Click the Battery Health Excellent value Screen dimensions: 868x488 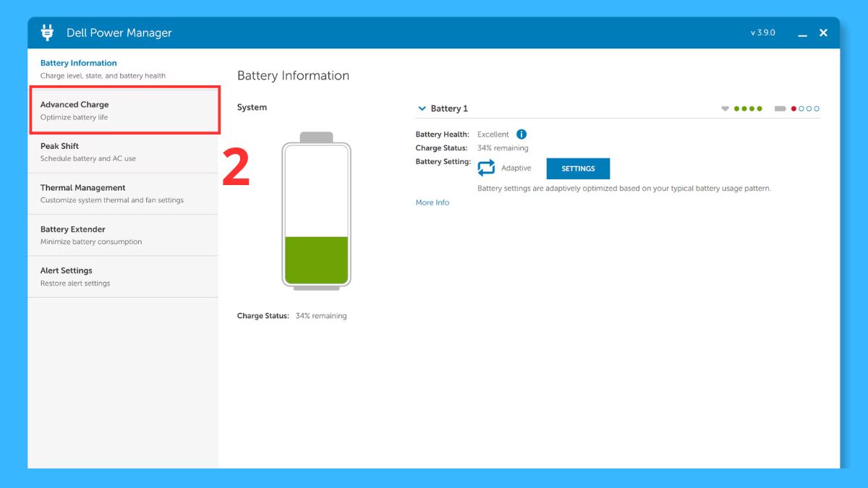coord(493,134)
